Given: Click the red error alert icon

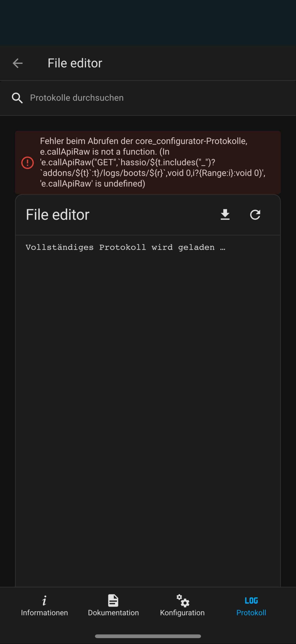Looking at the screenshot, I should [27, 163].
